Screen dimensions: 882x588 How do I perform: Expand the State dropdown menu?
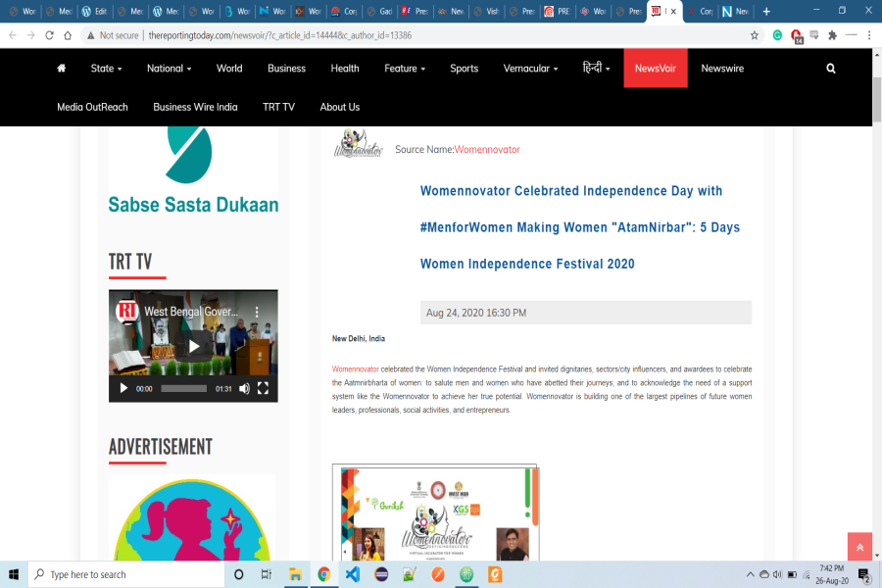106,69
